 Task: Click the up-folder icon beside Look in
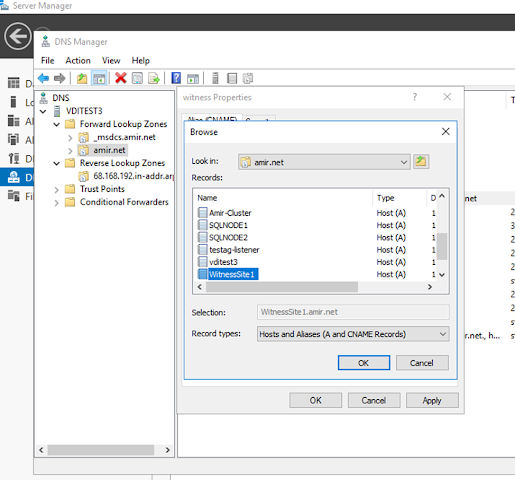pyautogui.click(x=421, y=162)
